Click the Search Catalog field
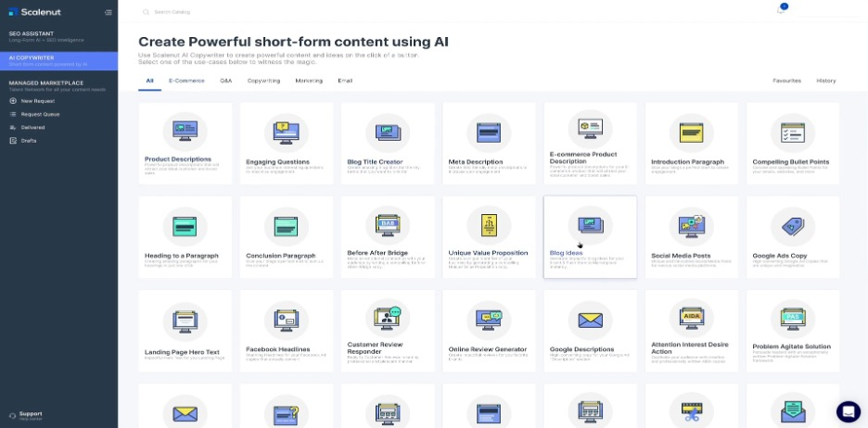 tap(172, 12)
